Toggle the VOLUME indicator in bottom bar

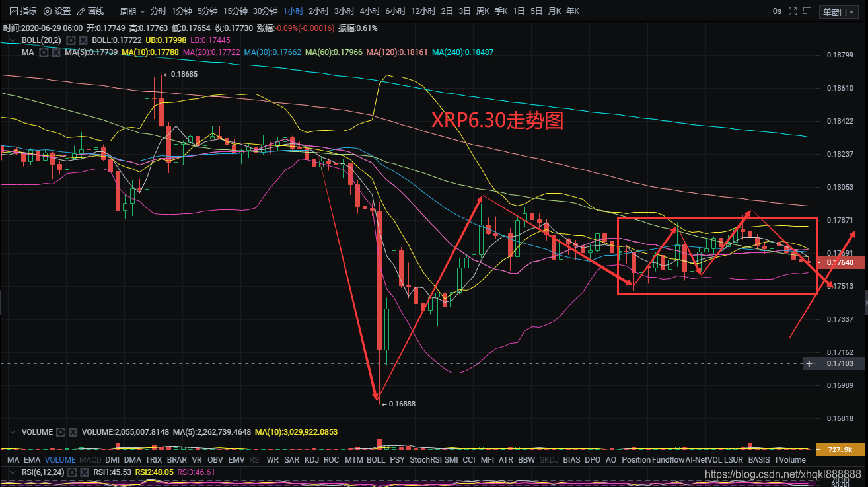[60, 459]
